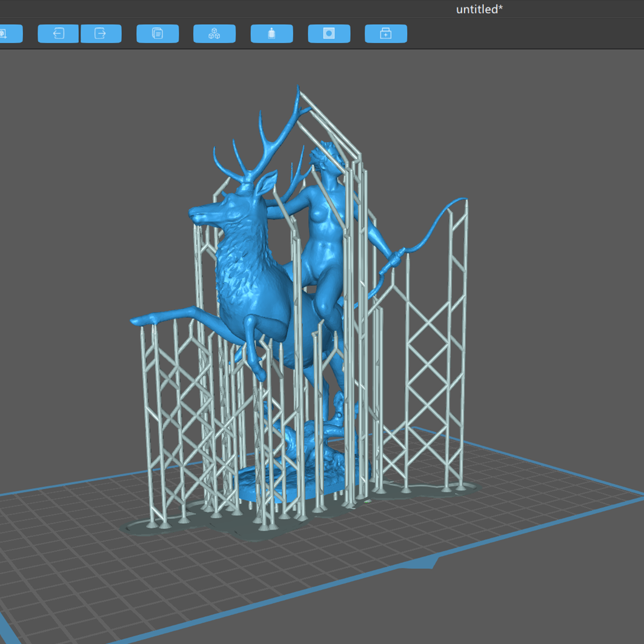Open the hollowing spheres tool icon
The width and height of the screenshot is (644, 644).
tap(214, 33)
